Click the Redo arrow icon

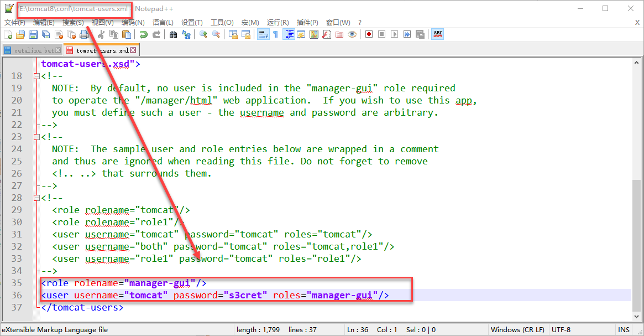156,34
